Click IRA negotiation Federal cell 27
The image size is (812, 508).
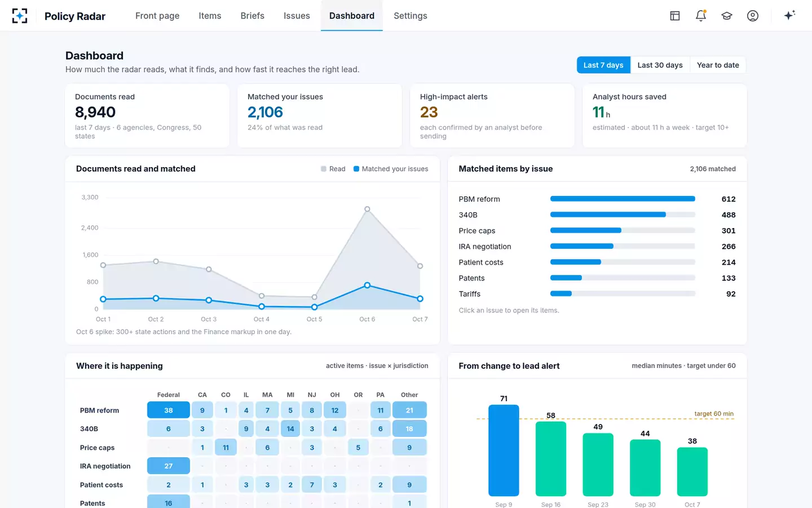click(169, 466)
